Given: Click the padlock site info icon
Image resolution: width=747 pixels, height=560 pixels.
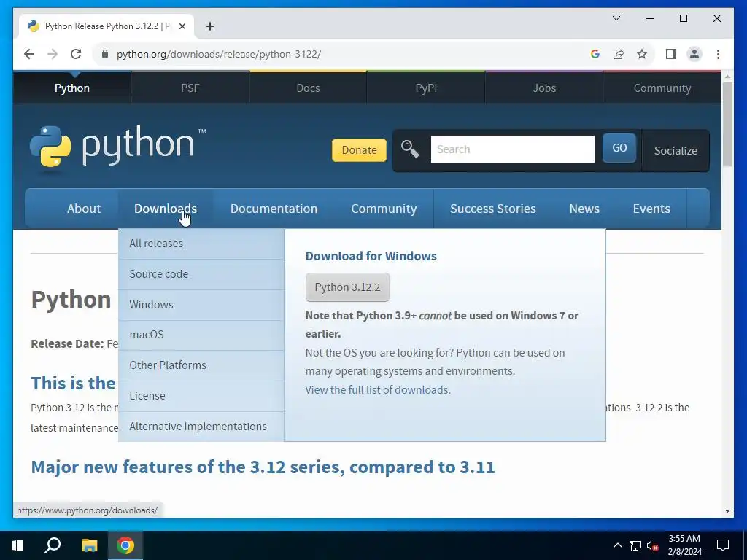Looking at the screenshot, I should 105,54.
